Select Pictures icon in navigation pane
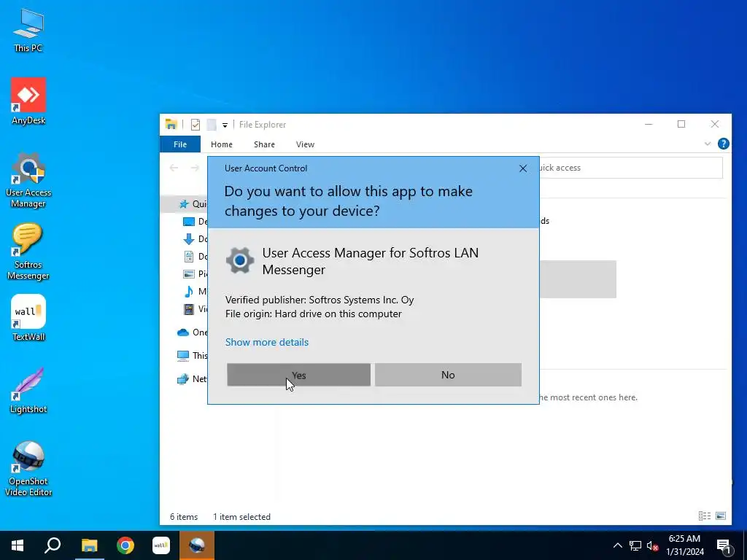This screenshot has width=747, height=560. coord(189,274)
